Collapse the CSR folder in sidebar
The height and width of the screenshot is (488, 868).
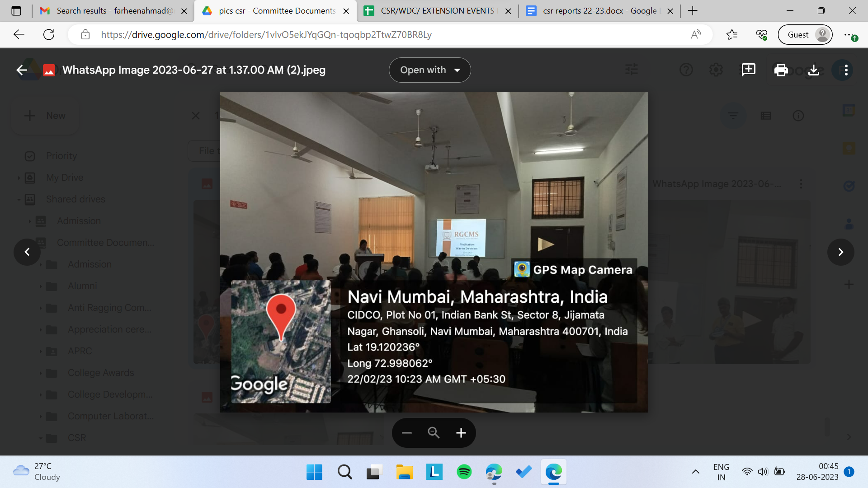[x=41, y=438]
